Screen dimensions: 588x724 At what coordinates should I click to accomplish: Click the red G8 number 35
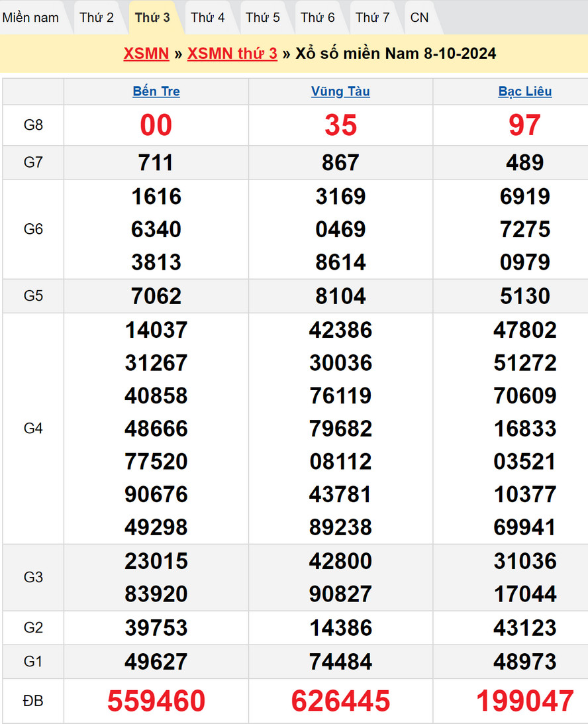coord(340,125)
